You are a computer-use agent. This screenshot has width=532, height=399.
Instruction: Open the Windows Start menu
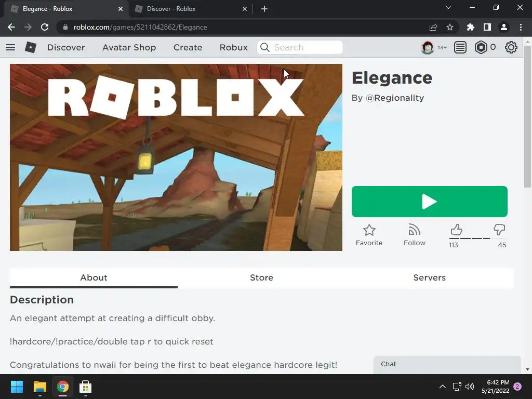click(x=17, y=387)
